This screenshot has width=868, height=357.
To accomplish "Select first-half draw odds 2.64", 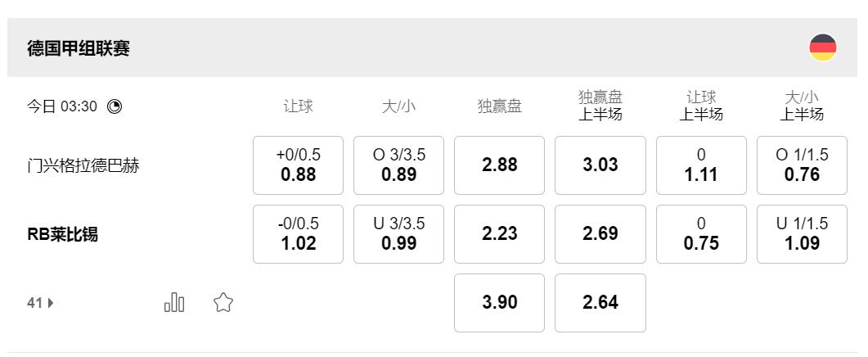I will pyautogui.click(x=600, y=303).
